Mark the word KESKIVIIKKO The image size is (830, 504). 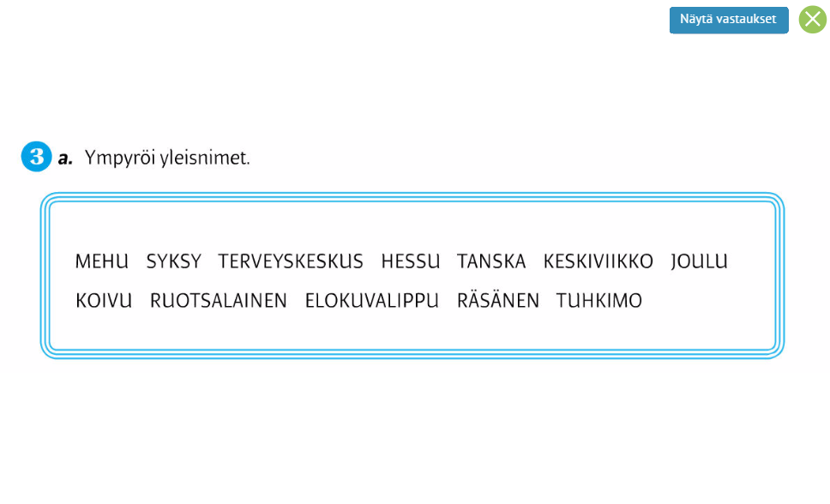(598, 261)
